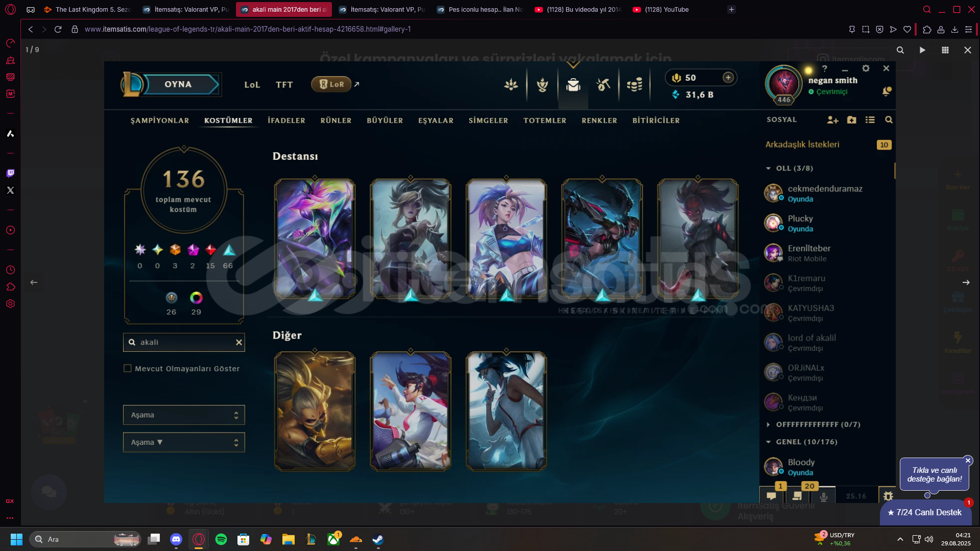Open the BİTİRİCİLER collection tab
Image resolution: width=980 pixels, height=551 pixels.
656,121
